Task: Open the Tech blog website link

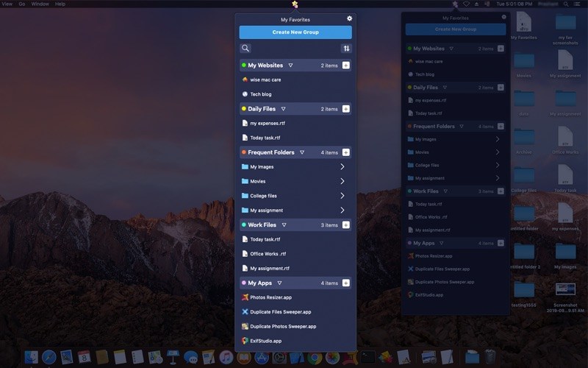Action: point(260,94)
